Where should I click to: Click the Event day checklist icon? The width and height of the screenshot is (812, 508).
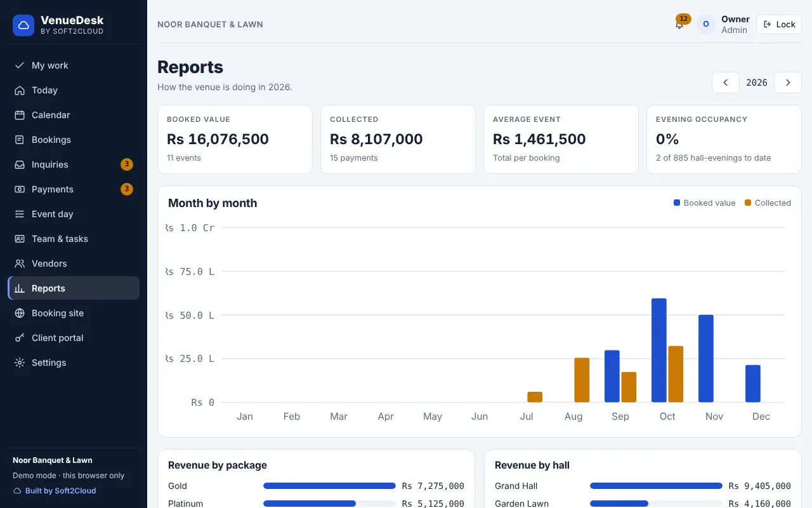[20, 214]
